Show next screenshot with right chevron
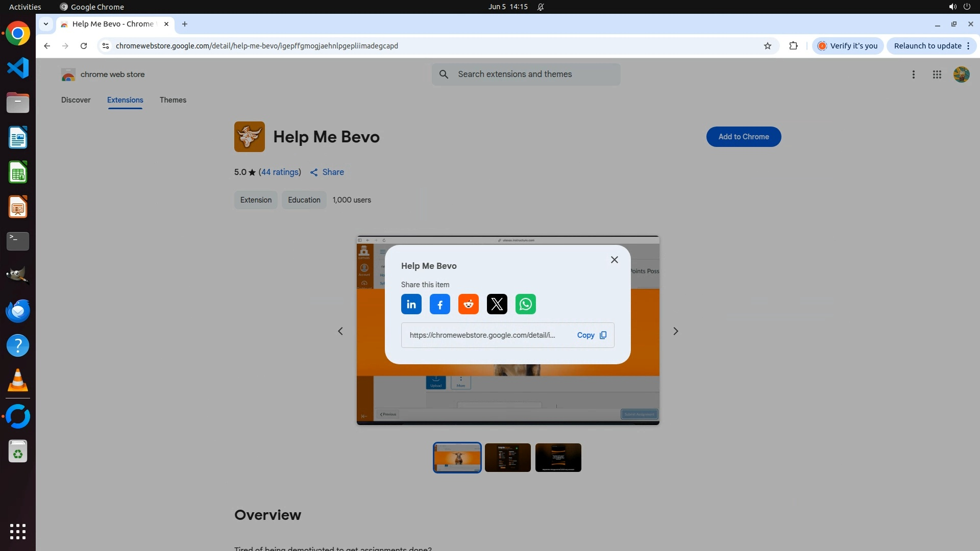This screenshot has width=980, height=551. click(675, 331)
